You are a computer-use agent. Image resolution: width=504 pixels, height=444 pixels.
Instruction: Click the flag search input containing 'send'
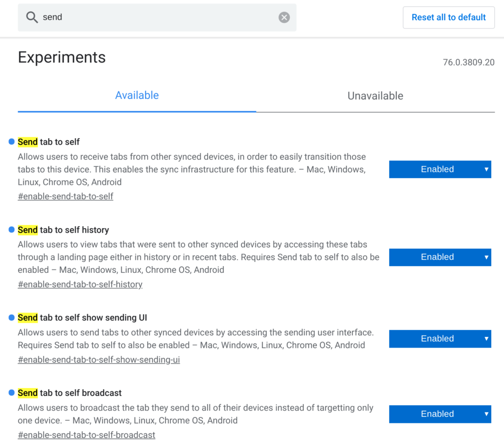click(157, 17)
